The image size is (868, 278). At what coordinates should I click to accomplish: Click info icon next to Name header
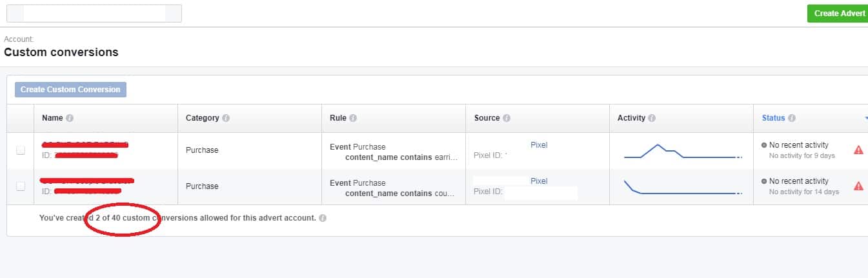pyautogui.click(x=70, y=119)
